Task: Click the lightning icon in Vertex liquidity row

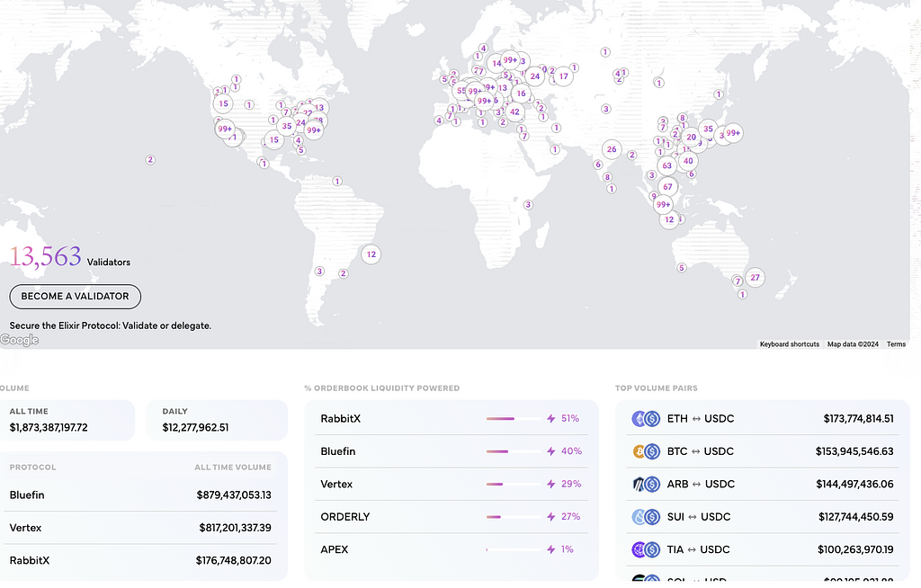Action: click(551, 485)
